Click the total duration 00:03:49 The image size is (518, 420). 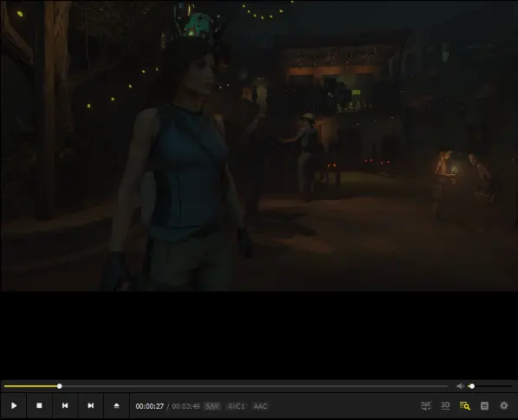[x=185, y=406]
